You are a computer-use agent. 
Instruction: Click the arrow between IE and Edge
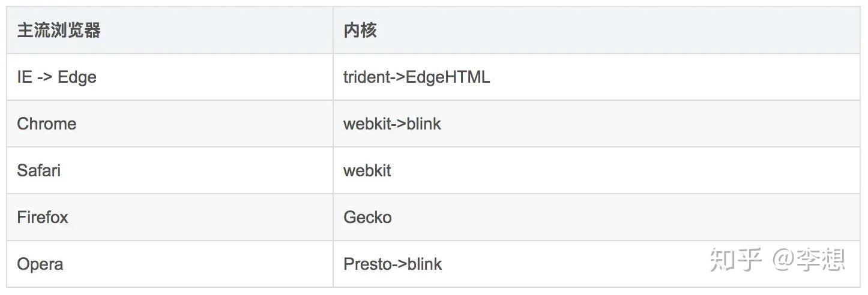click(x=44, y=78)
